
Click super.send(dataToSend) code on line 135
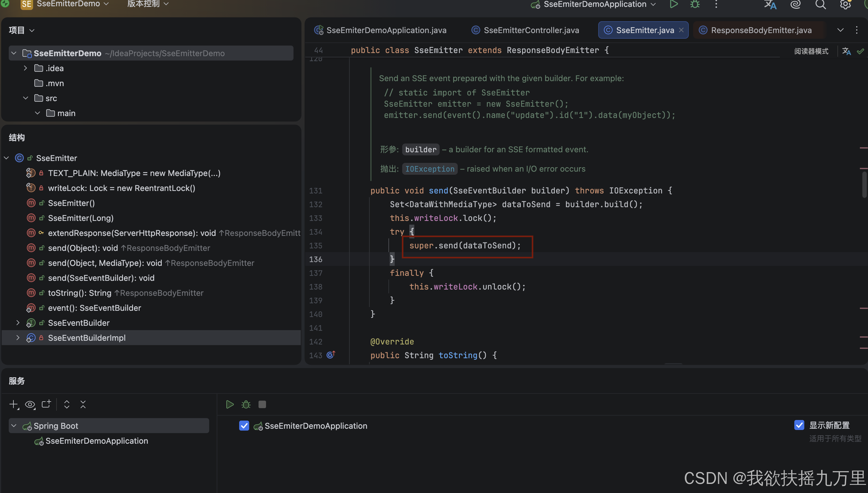point(465,246)
